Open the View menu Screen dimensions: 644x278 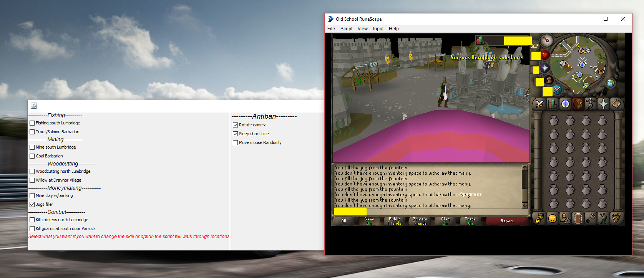pos(363,29)
